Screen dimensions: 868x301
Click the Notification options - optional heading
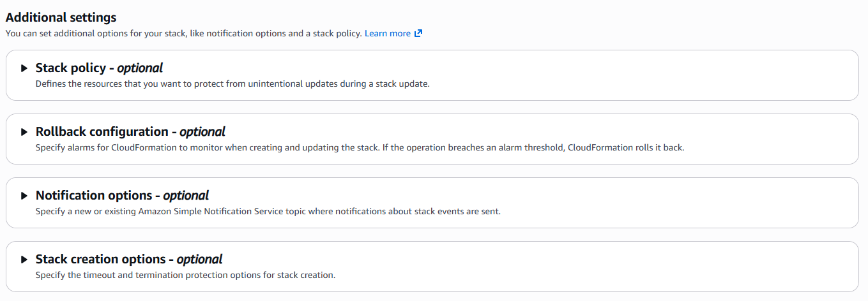122,195
